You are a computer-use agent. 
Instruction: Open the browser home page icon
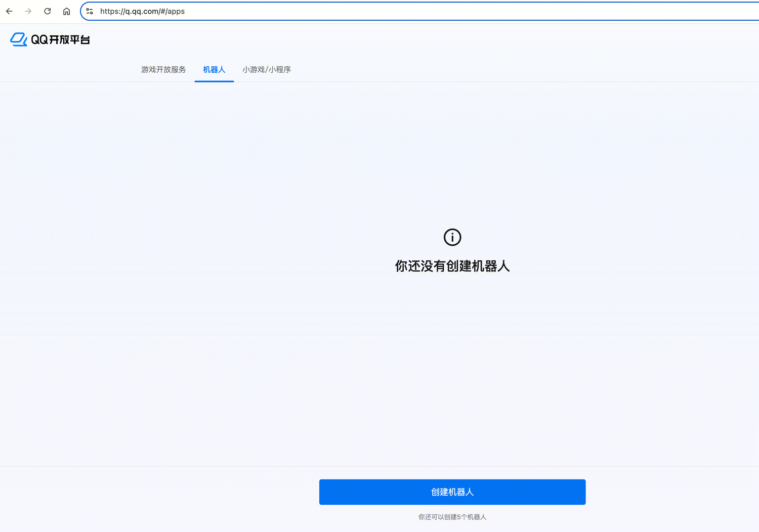(66, 11)
